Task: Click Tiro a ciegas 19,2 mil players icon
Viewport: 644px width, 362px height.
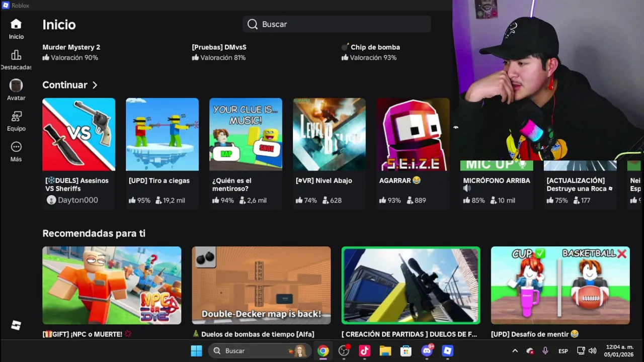Action: coord(158,200)
